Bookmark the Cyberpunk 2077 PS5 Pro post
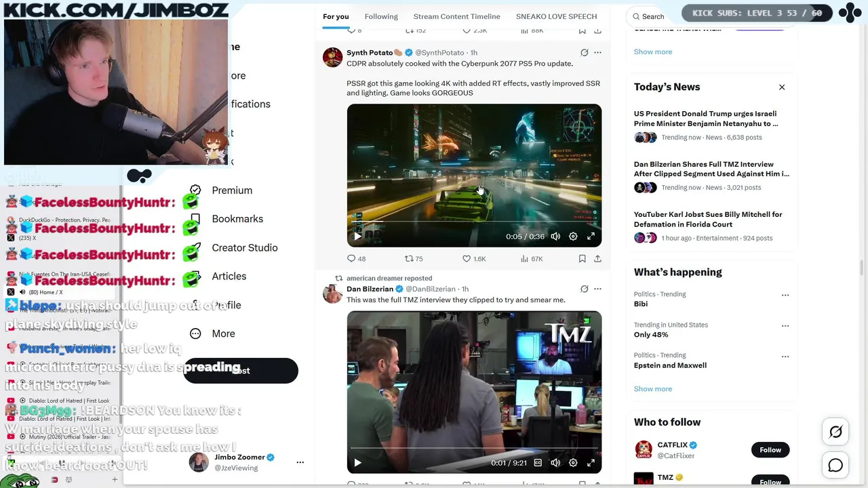 (582, 259)
